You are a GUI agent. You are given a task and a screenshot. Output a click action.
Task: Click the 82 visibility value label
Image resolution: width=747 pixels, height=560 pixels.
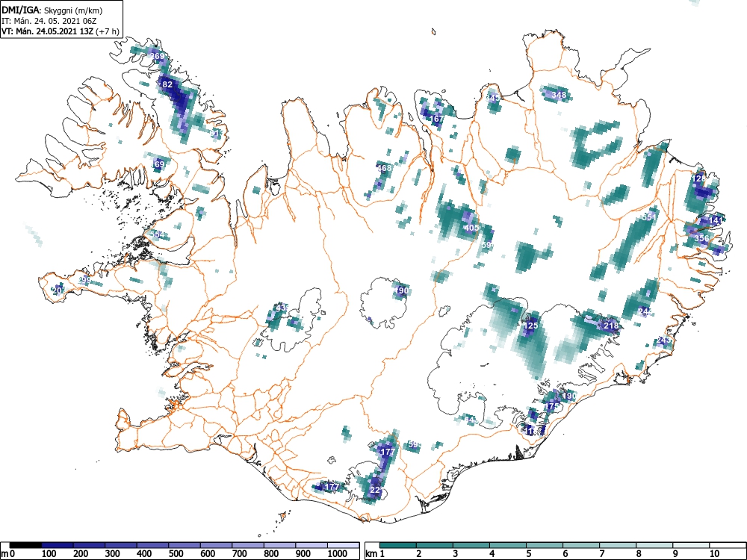pyautogui.click(x=167, y=85)
